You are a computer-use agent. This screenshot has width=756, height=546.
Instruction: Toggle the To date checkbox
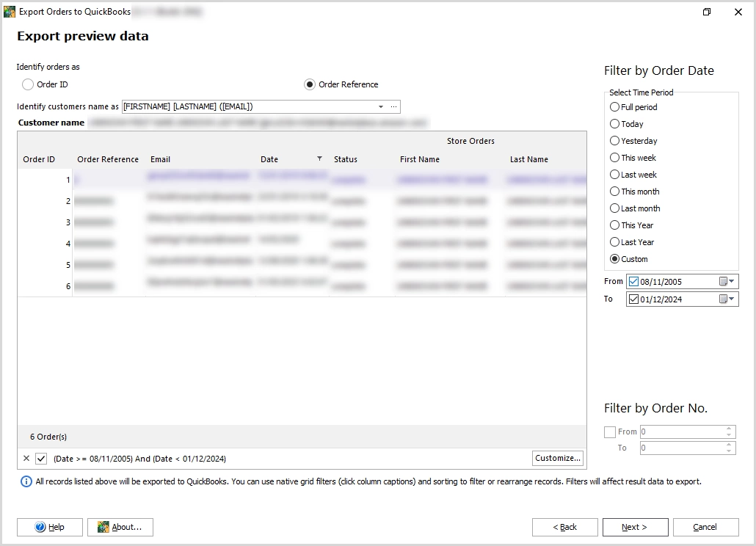pos(633,299)
